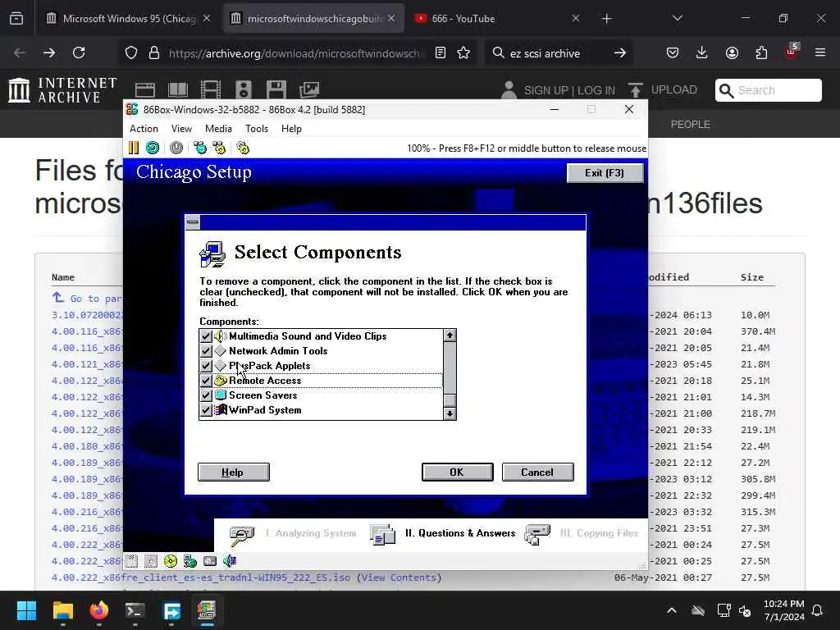Open Firefox extensions puzzle icon
840x630 pixels.
(761, 52)
